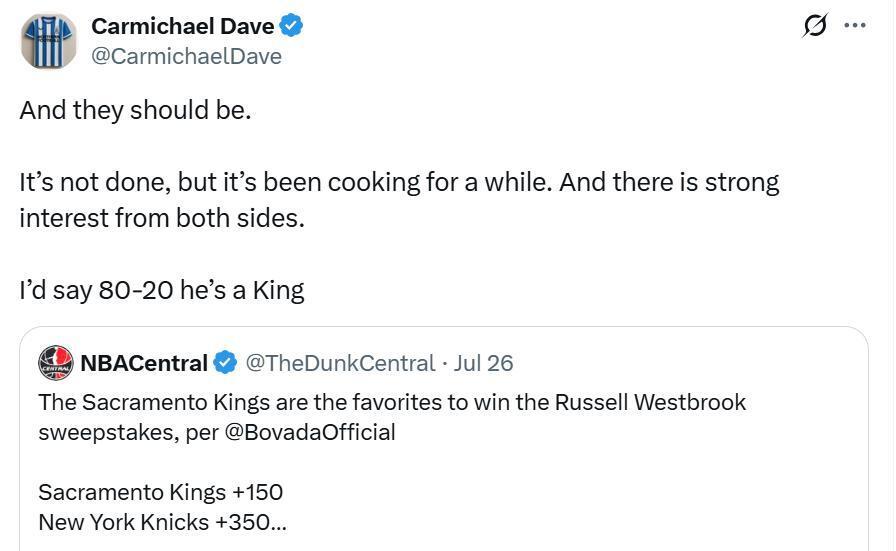Viewport: 896px width, 551px height.
Task: Click the "interest from both sides." line
Action: [162, 218]
